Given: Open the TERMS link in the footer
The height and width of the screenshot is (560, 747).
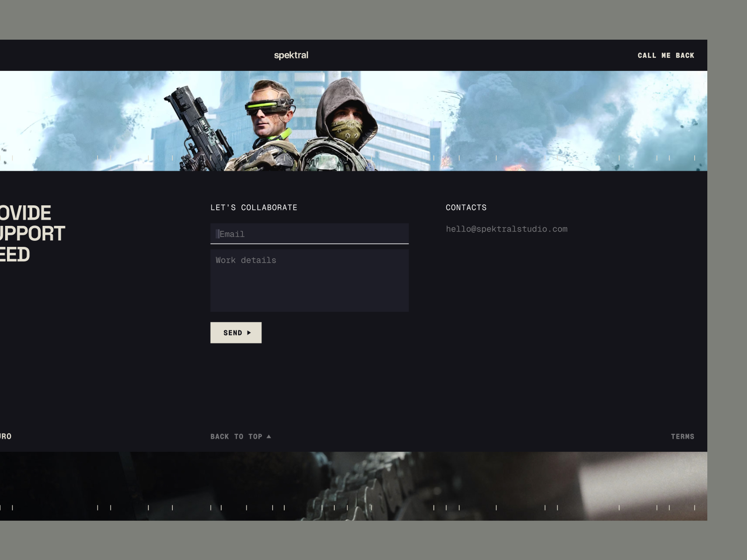Looking at the screenshot, I should pyautogui.click(x=683, y=437).
